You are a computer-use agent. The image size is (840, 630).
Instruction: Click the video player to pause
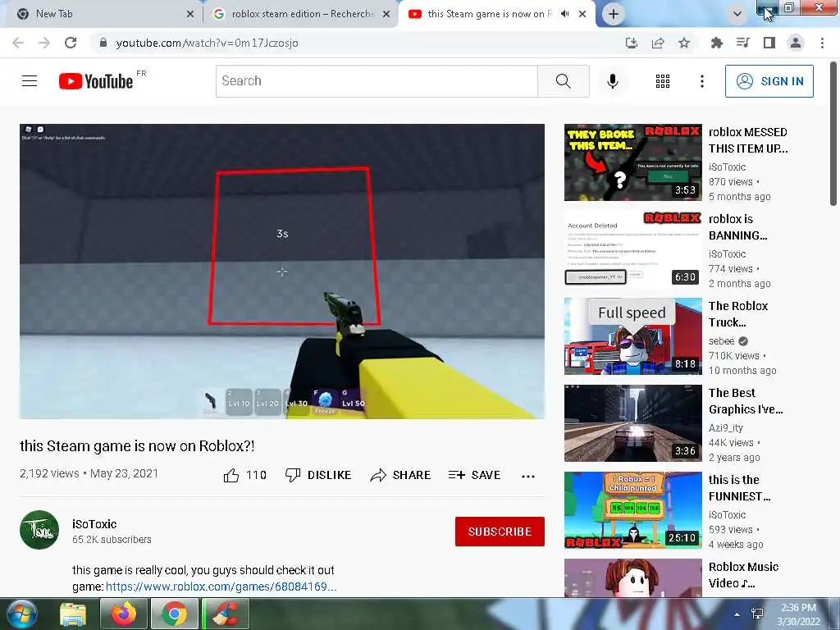[282, 271]
